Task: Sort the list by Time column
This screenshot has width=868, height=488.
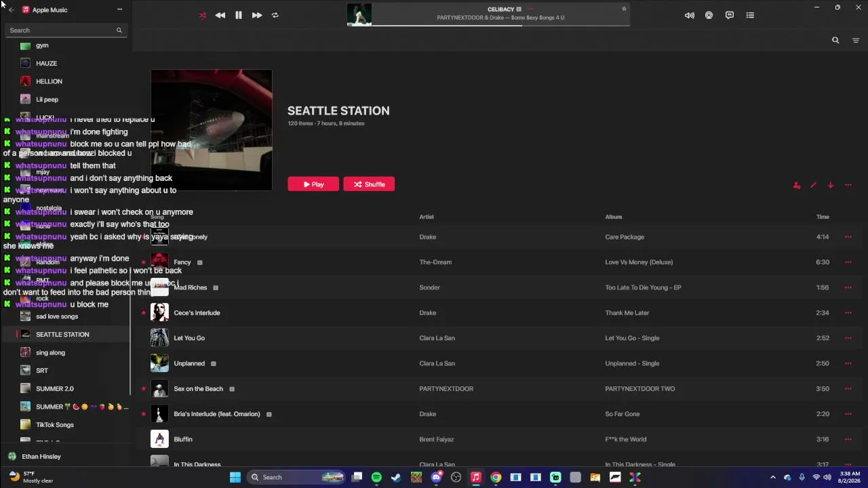Action: 823,217
